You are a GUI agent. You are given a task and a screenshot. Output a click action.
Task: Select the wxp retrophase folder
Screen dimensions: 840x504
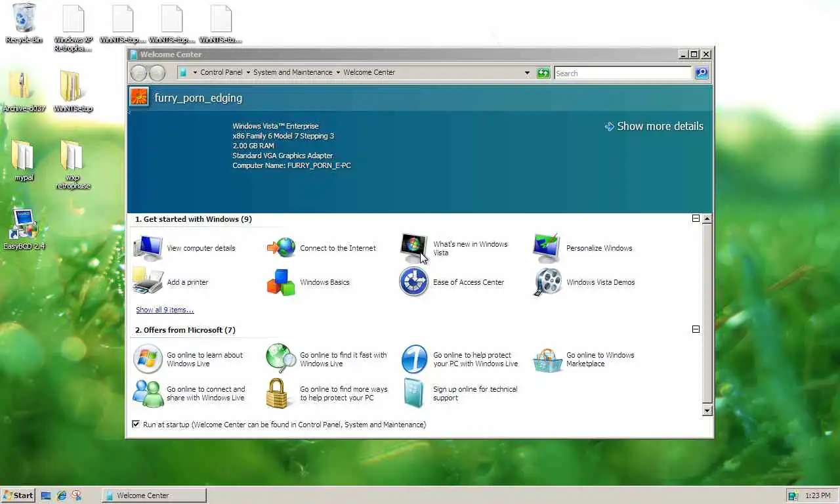pyautogui.click(x=72, y=164)
